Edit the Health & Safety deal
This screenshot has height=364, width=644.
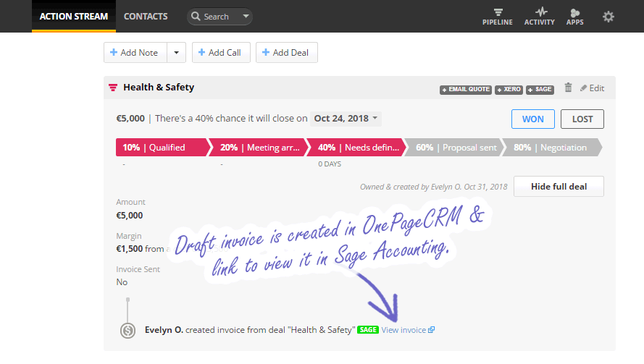pyautogui.click(x=593, y=88)
